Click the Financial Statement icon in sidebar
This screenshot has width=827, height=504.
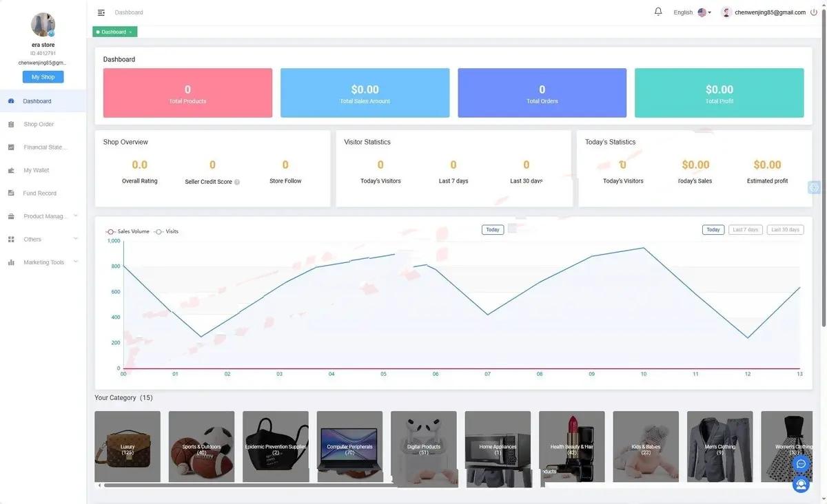tap(11, 147)
